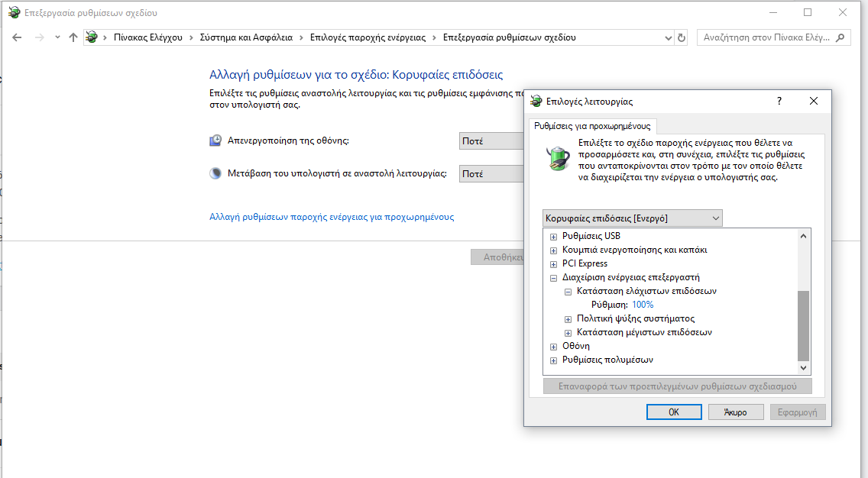Click the forward navigation arrow

tap(39, 37)
